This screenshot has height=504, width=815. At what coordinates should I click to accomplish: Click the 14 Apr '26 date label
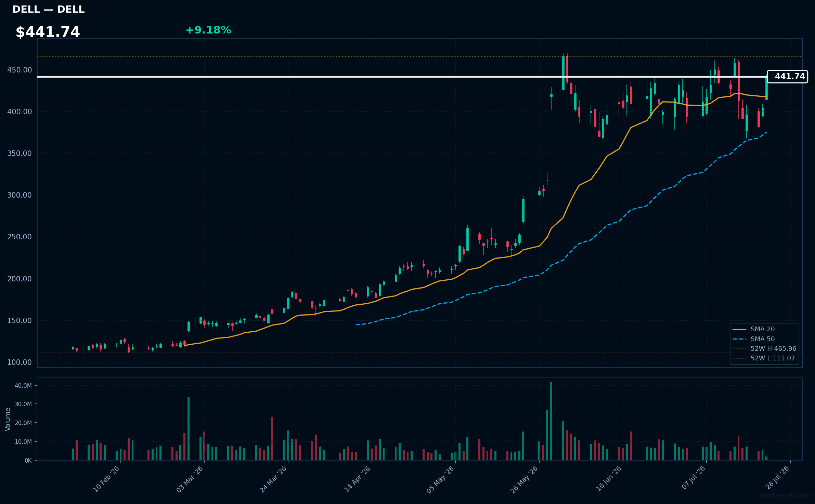tap(358, 479)
